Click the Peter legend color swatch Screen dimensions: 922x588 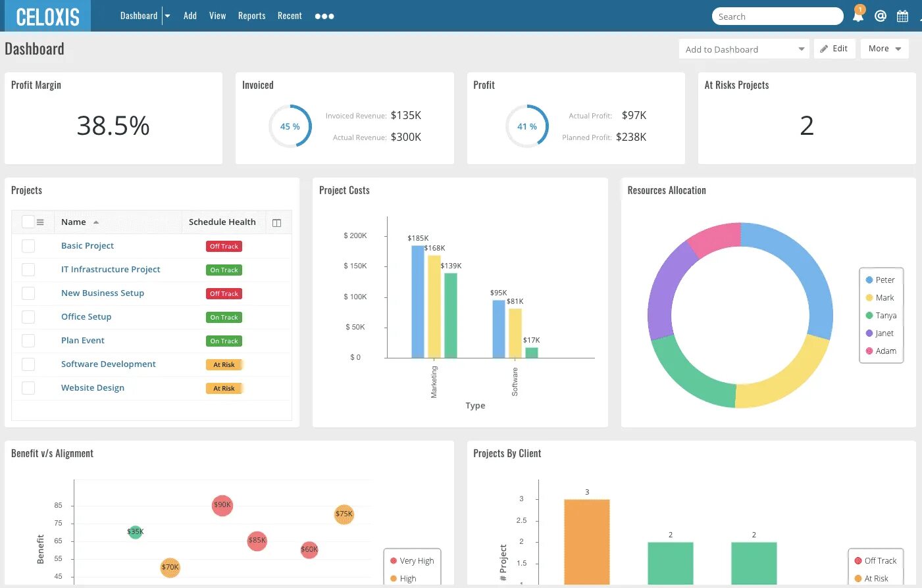[869, 280]
